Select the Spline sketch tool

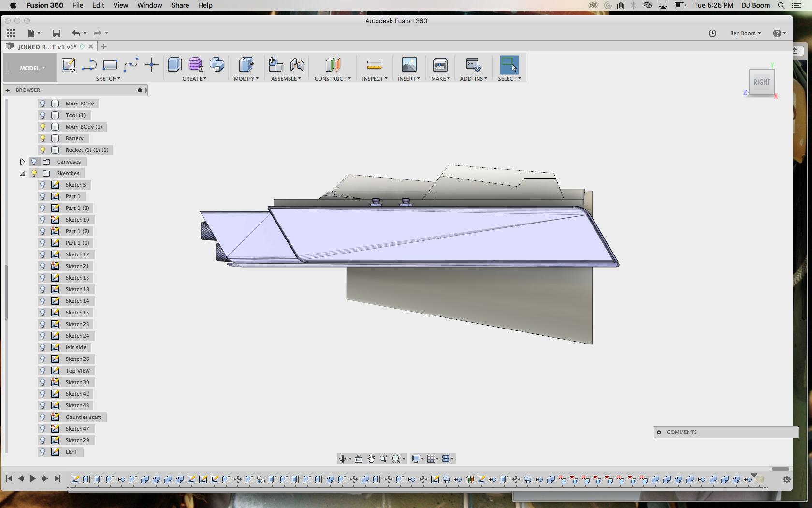click(131, 65)
